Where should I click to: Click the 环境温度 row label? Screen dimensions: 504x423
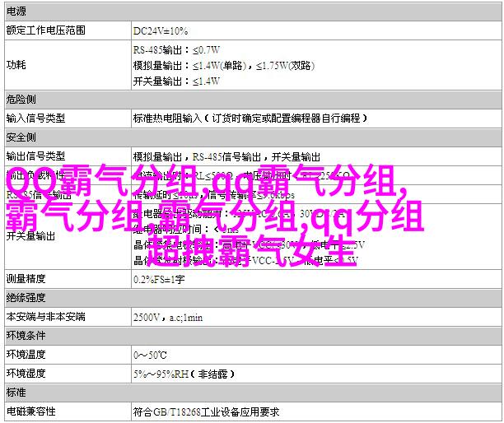coord(26,354)
